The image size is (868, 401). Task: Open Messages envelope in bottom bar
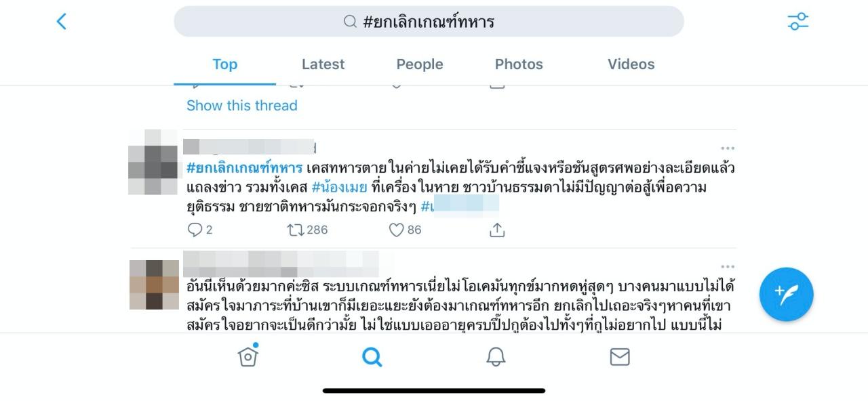click(620, 357)
